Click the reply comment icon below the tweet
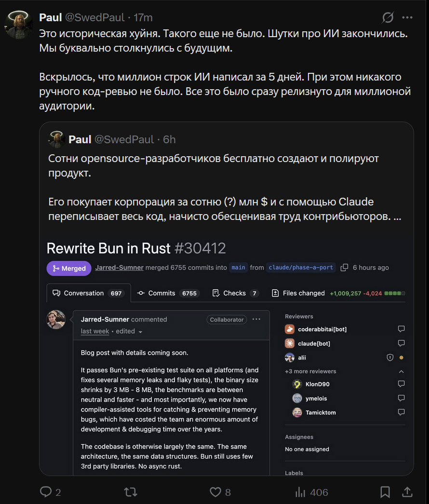 46,492
